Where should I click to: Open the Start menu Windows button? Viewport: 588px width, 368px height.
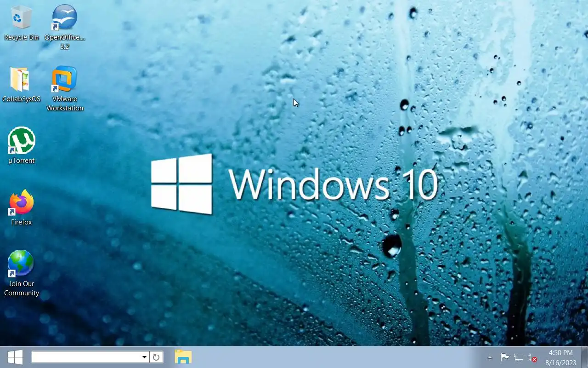click(15, 357)
